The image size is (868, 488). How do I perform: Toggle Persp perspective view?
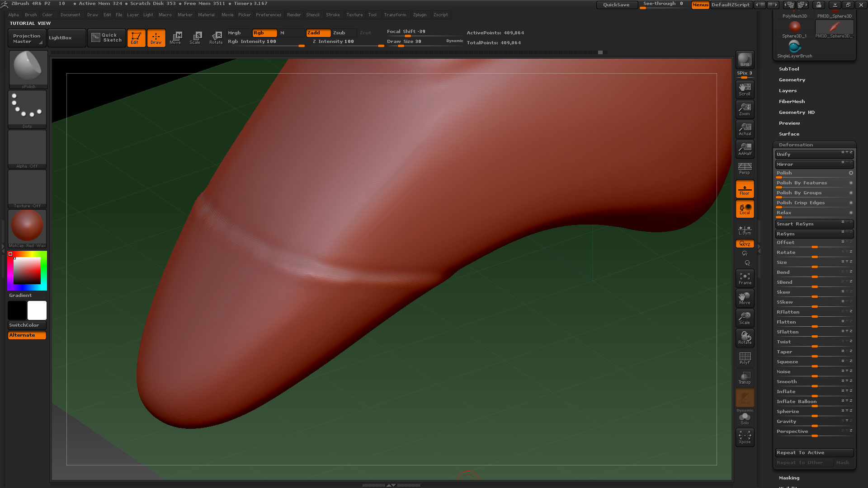(x=745, y=169)
